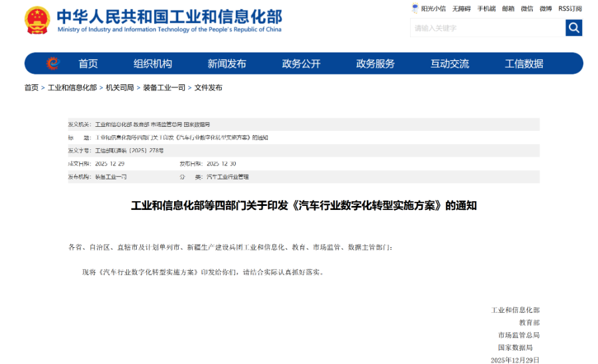Open the 微博 link in top bar
This screenshot has height=364, width=598.
point(546,9)
